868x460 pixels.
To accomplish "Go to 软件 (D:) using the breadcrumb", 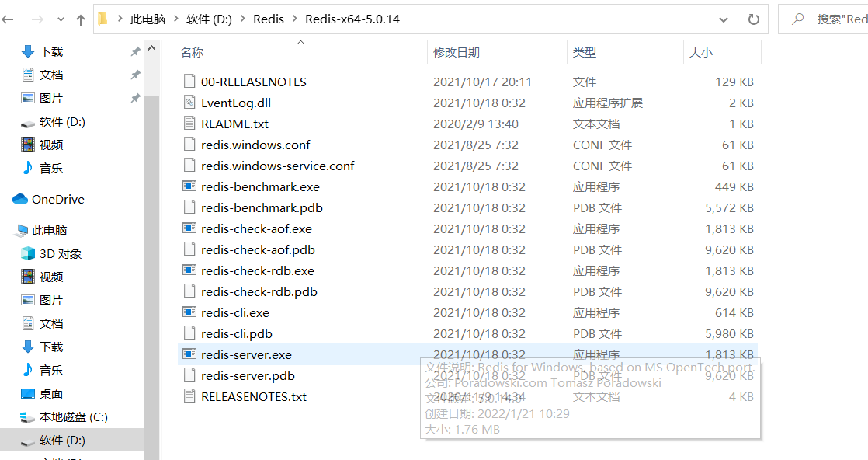I will point(211,19).
